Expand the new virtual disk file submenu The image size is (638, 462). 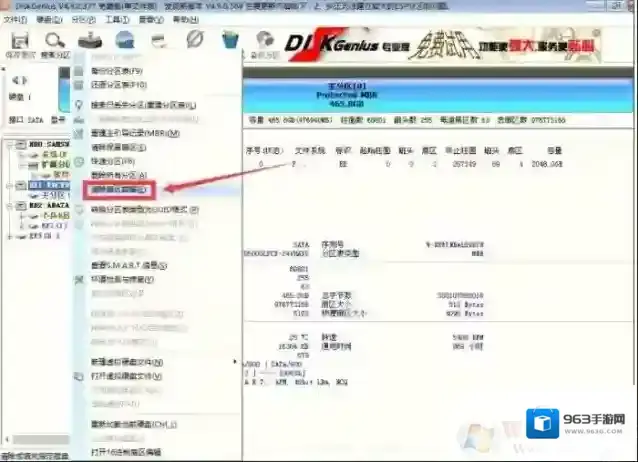click(235, 361)
